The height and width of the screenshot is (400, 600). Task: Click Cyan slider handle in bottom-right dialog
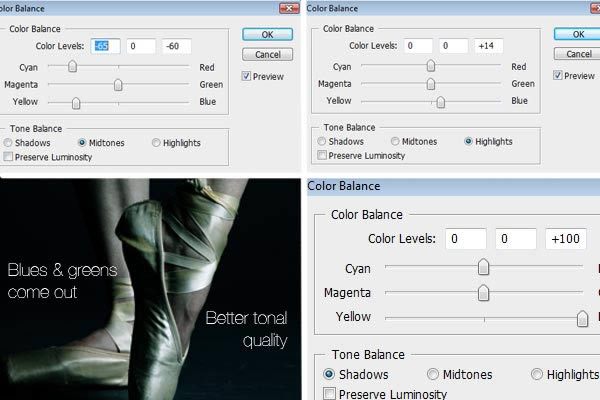[x=483, y=267]
